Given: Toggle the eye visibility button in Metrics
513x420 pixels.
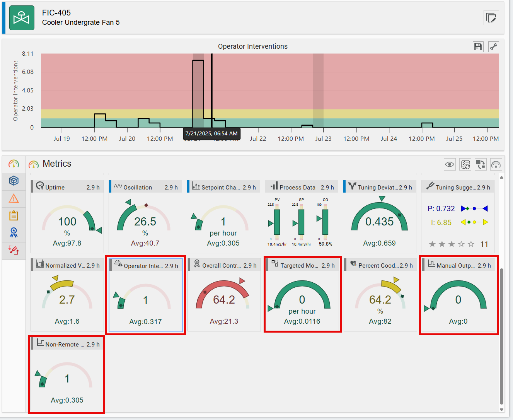Looking at the screenshot, I should 450,164.
